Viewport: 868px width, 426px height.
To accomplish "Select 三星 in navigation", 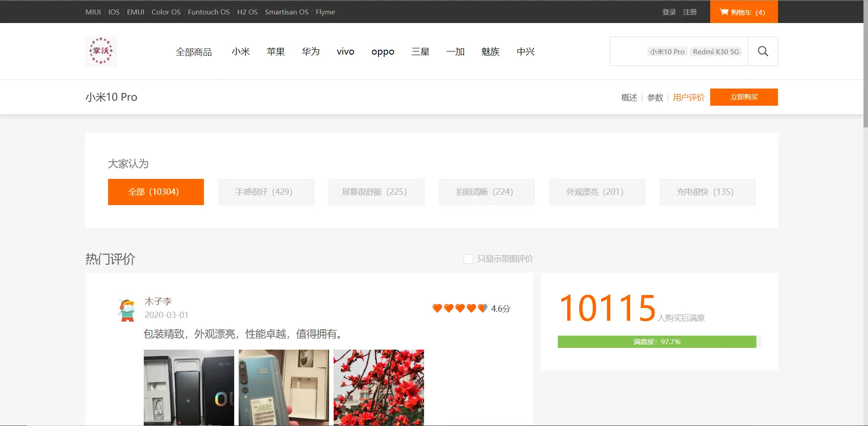I will (x=420, y=51).
